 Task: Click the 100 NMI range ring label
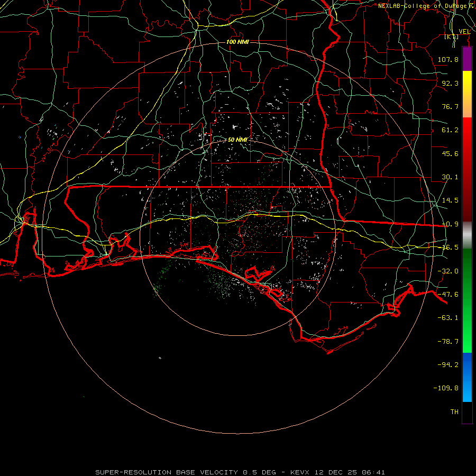[237, 42]
